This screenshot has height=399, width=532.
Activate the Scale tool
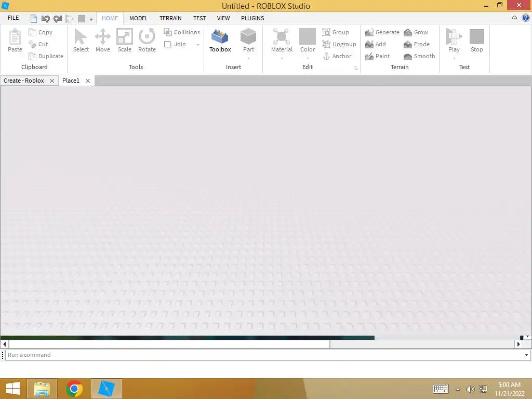(x=125, y=41)
